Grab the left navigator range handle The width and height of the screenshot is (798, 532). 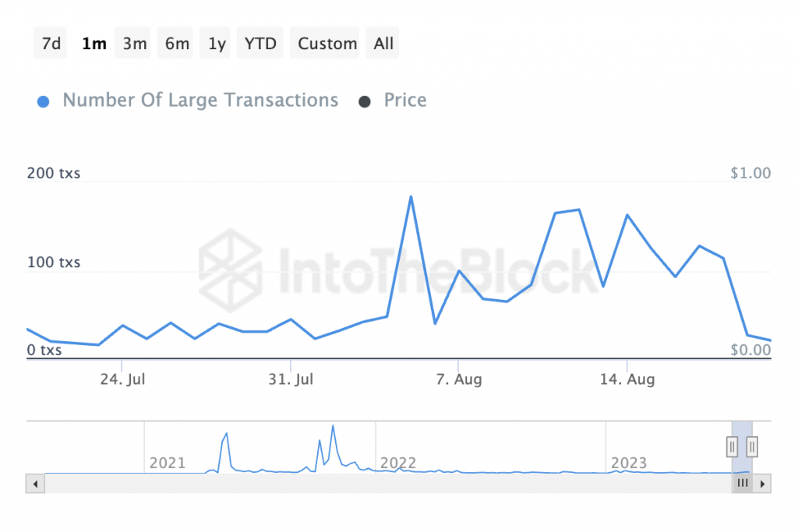[733, 448]
